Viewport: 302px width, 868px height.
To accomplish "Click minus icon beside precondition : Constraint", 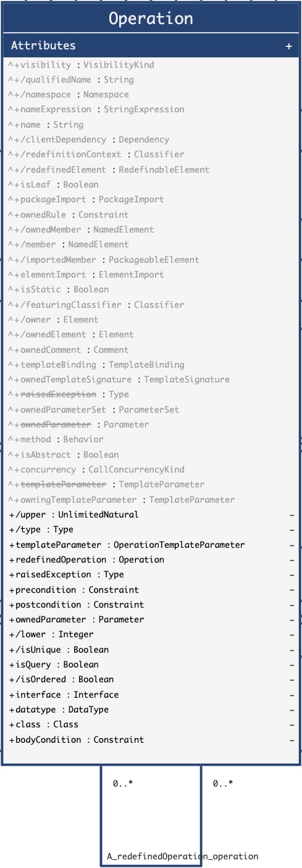I will pos(292,590).
